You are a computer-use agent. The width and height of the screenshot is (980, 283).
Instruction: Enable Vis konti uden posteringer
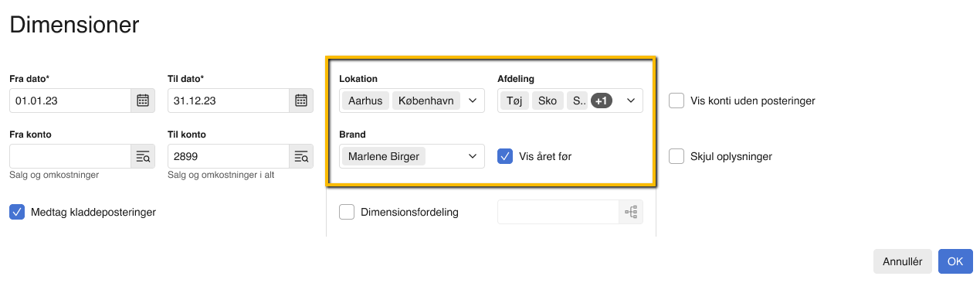[677, 101]
